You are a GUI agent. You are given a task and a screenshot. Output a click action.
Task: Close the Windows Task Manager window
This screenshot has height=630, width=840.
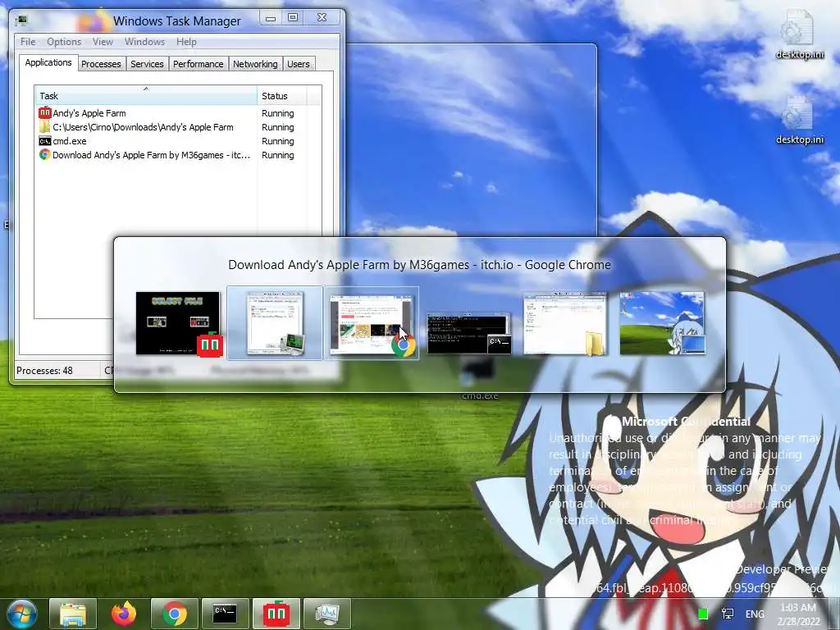(322, 18)
